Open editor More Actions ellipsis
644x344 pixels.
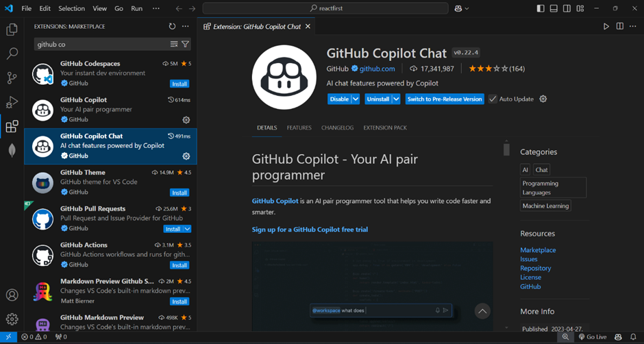(633, 26)
